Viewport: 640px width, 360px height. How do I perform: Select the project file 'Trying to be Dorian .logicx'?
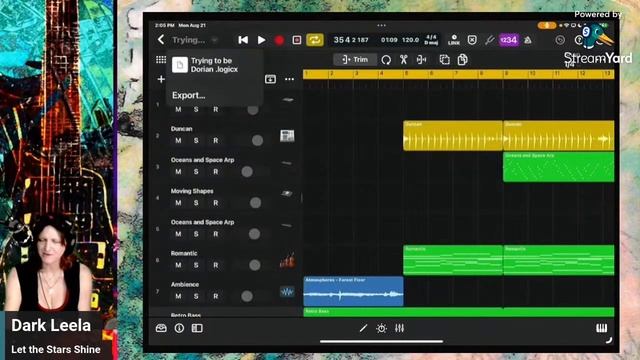[x=214, y=65]
